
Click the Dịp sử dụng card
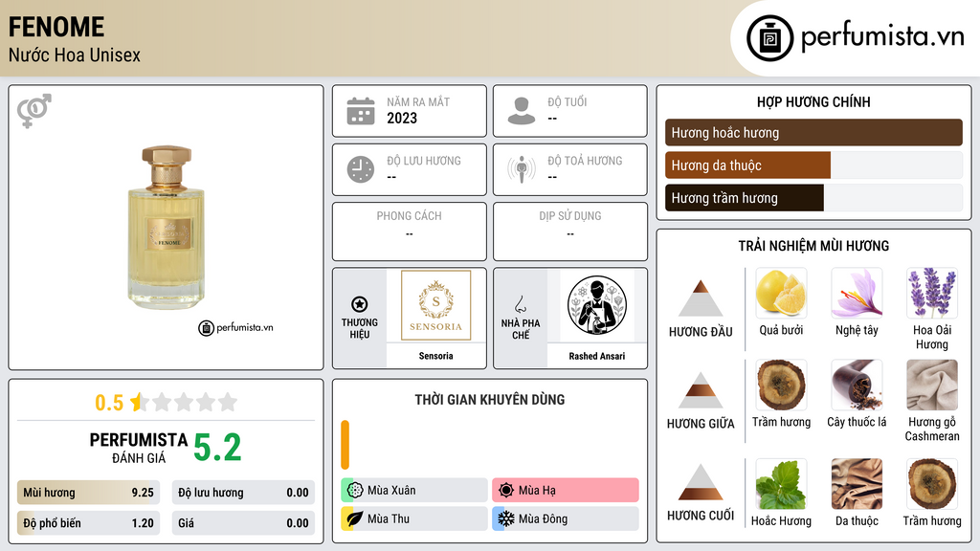(570, 231)
